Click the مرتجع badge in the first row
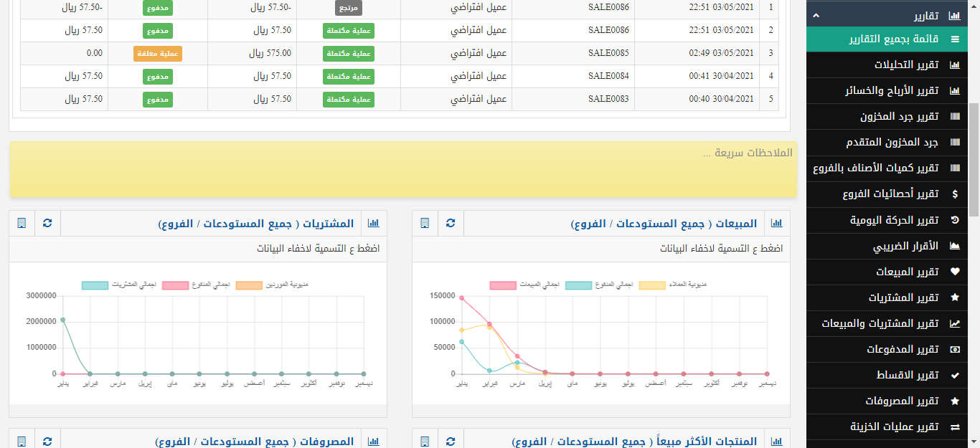Screen dimensions: 980x448 [x=349, y=8]
